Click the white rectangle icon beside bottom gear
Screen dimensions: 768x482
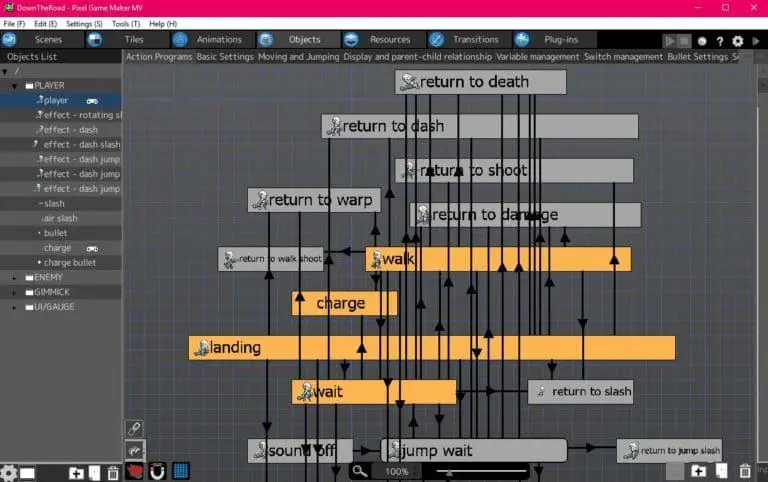click(x=27, y=473)
